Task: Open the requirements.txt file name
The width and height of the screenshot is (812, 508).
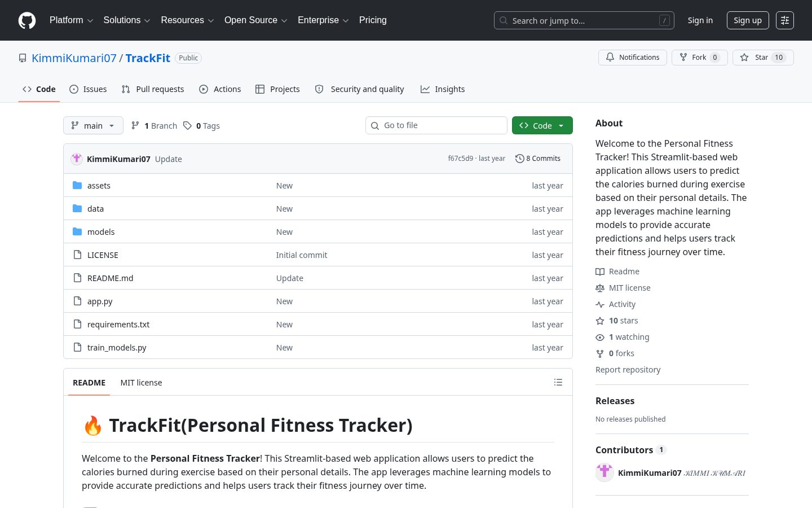Action: 118,325
